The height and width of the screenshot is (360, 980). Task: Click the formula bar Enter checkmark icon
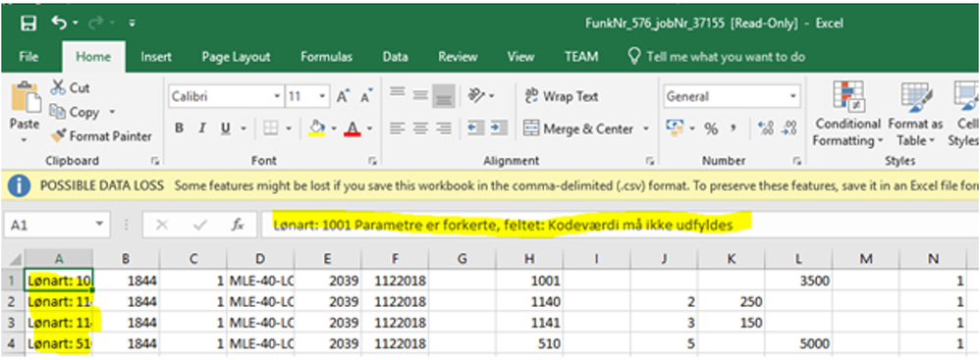[x=200, y=226]
